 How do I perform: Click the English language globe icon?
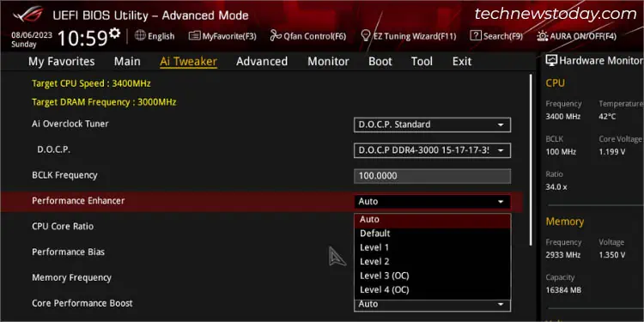pyautogui.click(x=140, y=36)
